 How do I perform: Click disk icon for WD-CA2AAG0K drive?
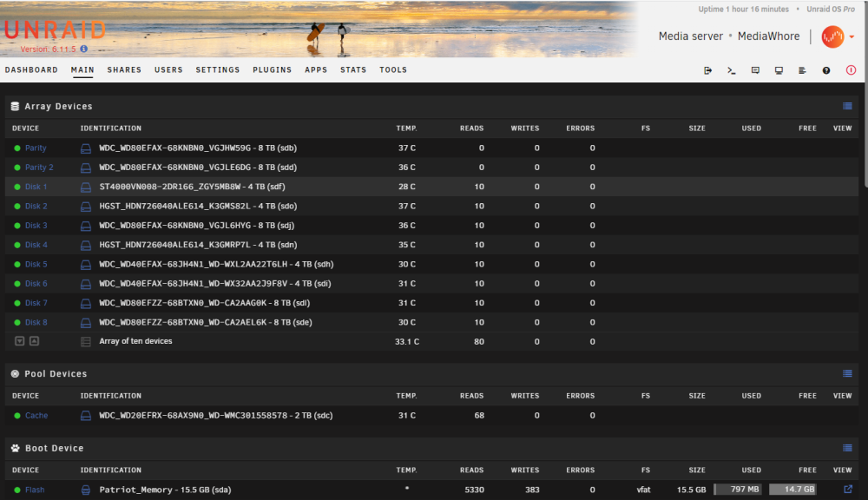[x=86, y=304]
